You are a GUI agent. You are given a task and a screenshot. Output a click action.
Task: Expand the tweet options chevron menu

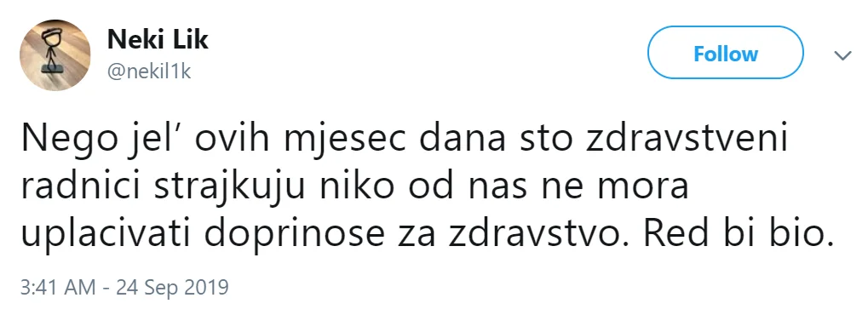(842, 55)
